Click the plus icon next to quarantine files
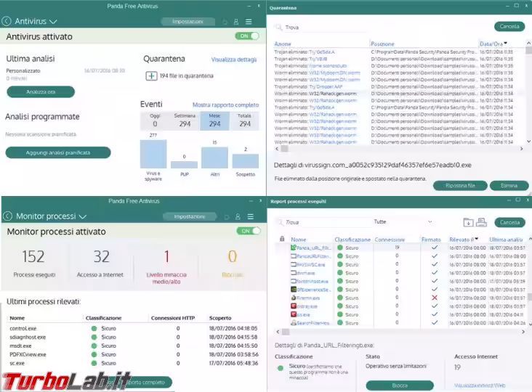This screenshot has width=532, height=392. point(151,75)
